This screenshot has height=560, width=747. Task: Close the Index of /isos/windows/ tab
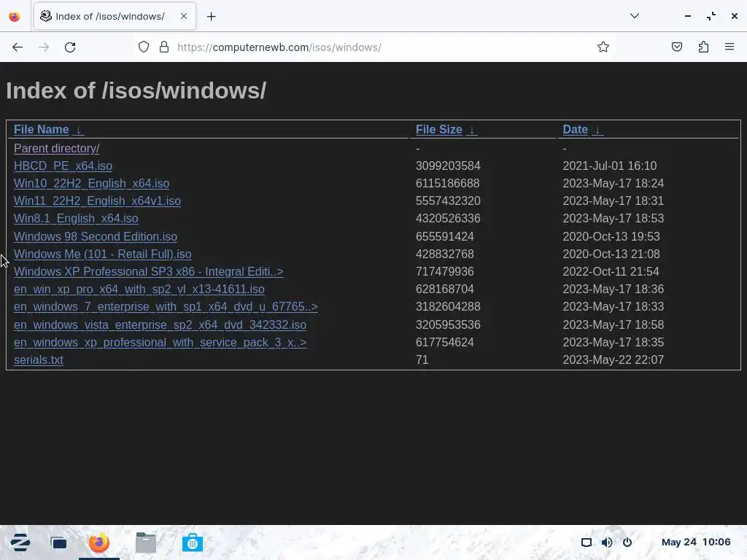click(x=184, y=16)
